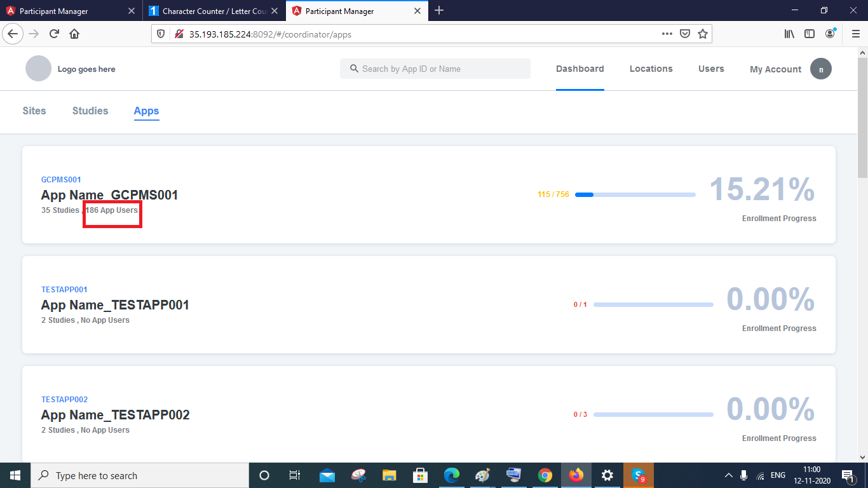
Task: Open the Locations menu item
Action: click(x=651, y=69)
